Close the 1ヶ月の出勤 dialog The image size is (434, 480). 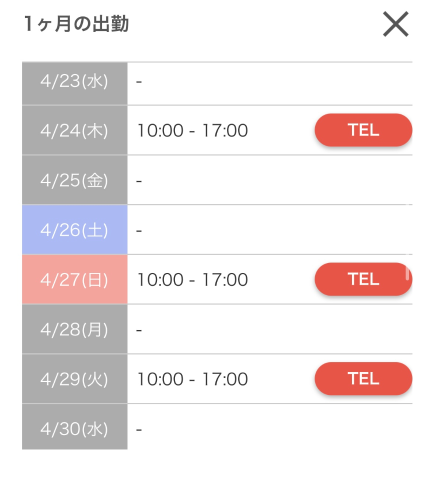(x=396, y=24)
